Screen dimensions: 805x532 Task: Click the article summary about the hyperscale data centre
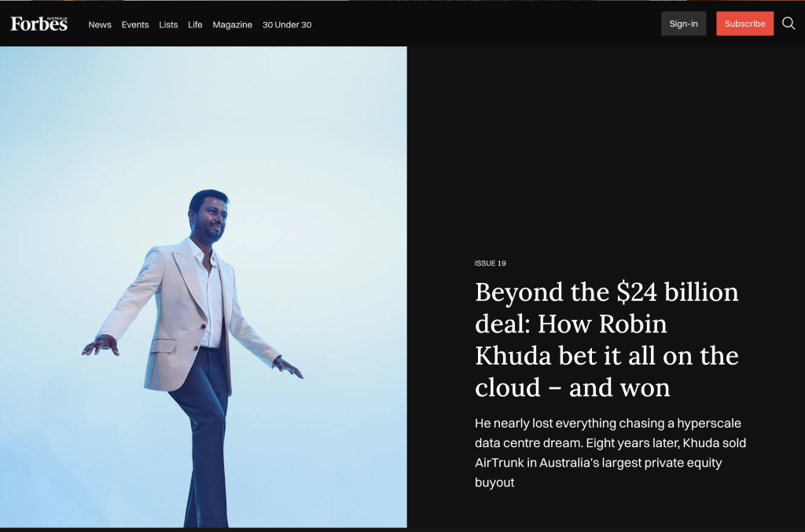[610, 453]
